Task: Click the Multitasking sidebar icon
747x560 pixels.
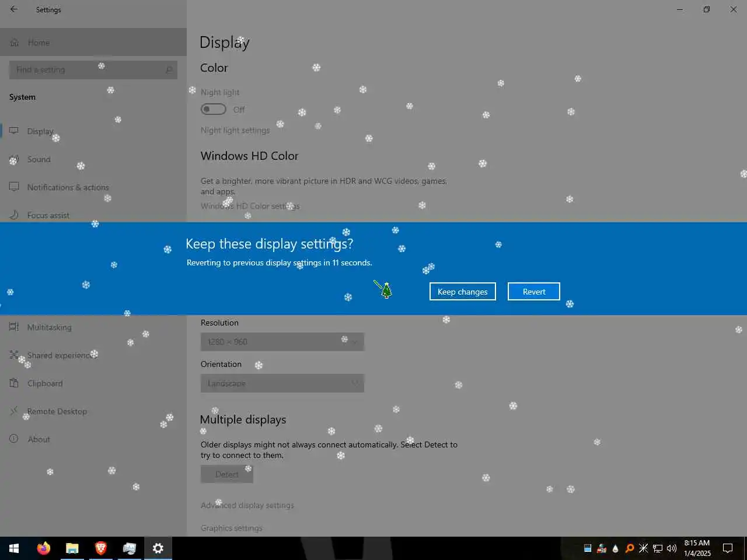Action: coord(14,327)
